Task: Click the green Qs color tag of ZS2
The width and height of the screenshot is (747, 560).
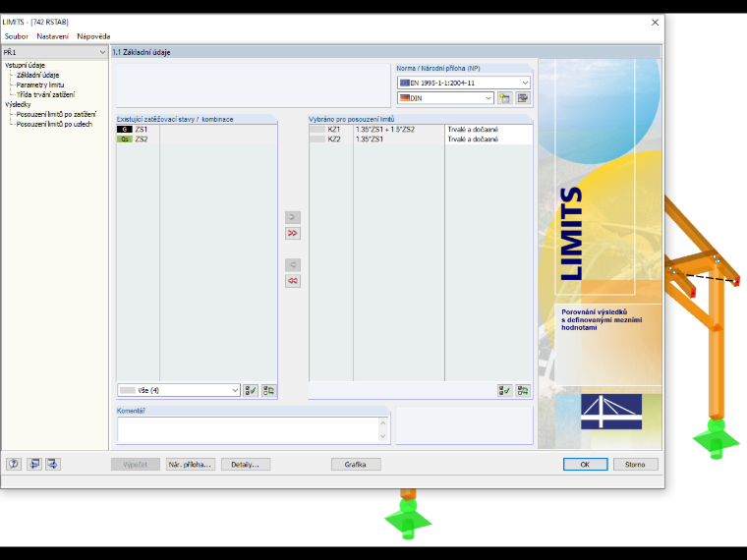Action: [x=125, y=140]
